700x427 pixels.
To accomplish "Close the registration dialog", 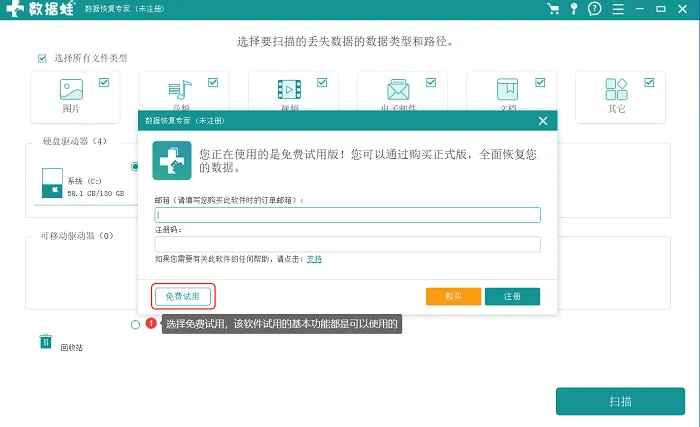I will (543, 121).
